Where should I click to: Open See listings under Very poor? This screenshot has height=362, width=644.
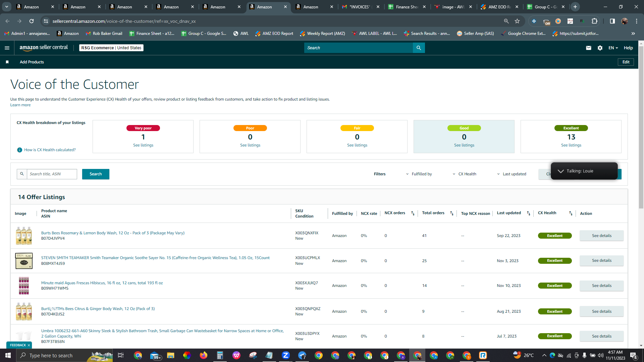click(x=143, y=145)
